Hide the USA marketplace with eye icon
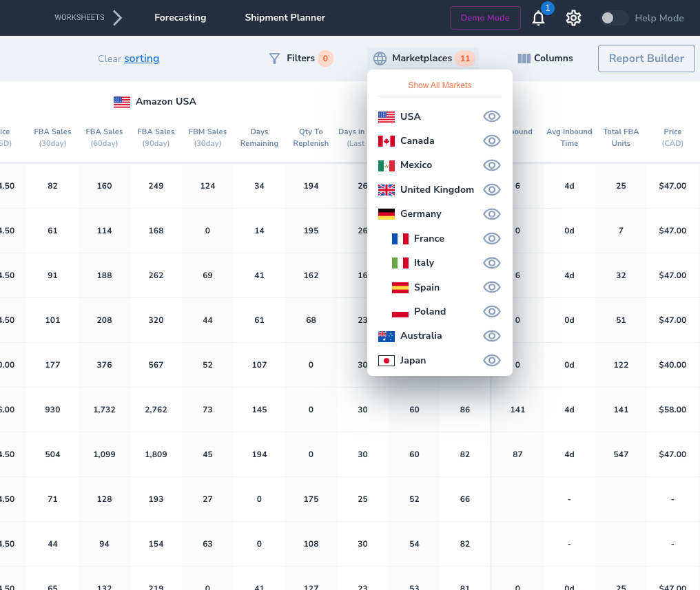The height and width of the screenshot is (590, 700). (x=491, y=116)
